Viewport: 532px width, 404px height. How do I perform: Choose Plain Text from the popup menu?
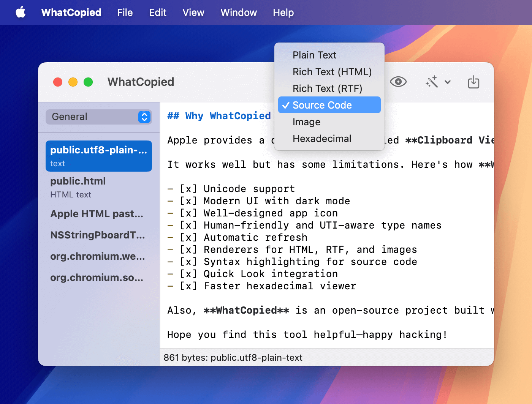tap(329, 55)
